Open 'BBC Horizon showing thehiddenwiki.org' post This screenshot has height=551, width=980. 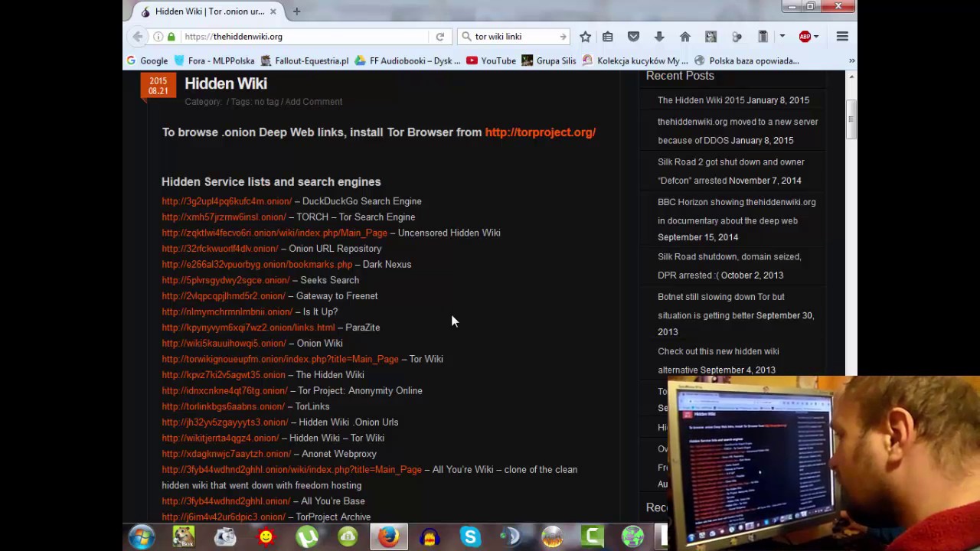pyautogui.click(x=737, y=211)
